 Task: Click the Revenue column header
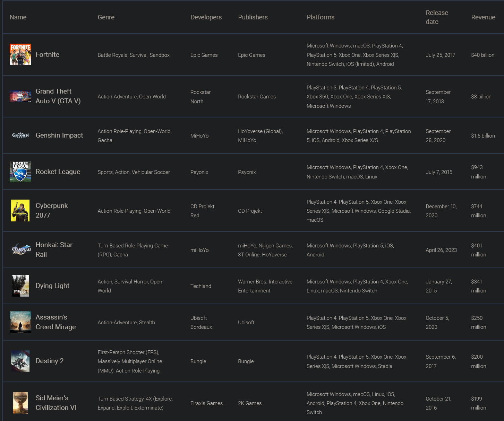tap(483, 17)
